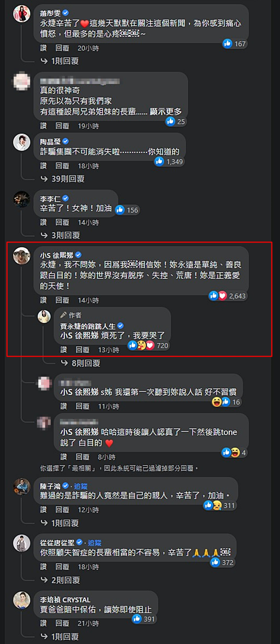Open the like count on 陶晶瑩's comment
The image size is (280, 644).
coord(169,162)
